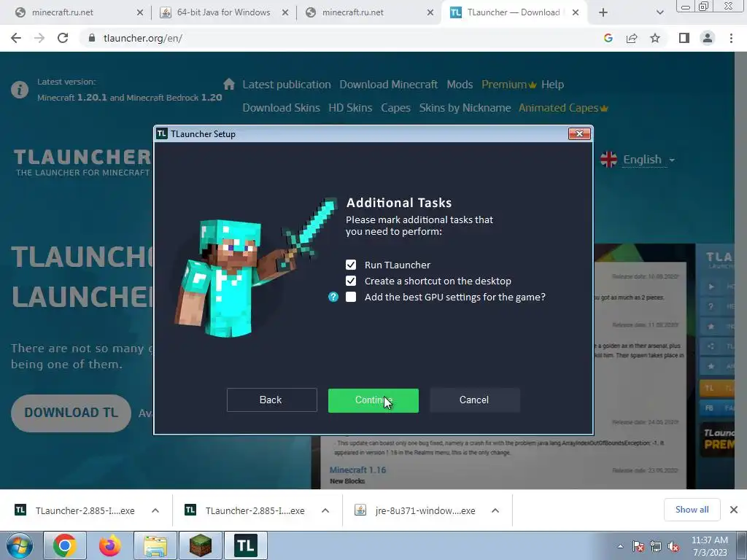747x560 pixels.
Task: Click the TLAUNCHER logo on the website
Action: pyautogui.click(x=82, y=163)
